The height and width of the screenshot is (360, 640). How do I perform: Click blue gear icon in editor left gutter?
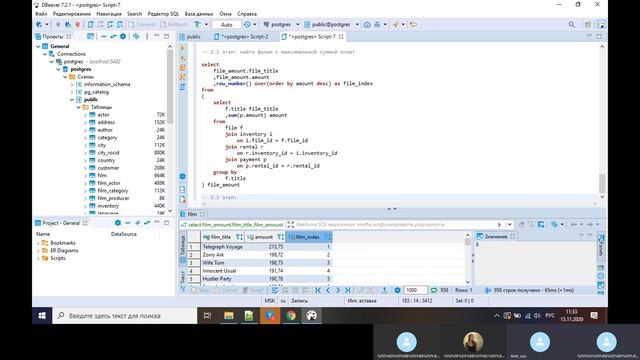[x=182, y=176]
